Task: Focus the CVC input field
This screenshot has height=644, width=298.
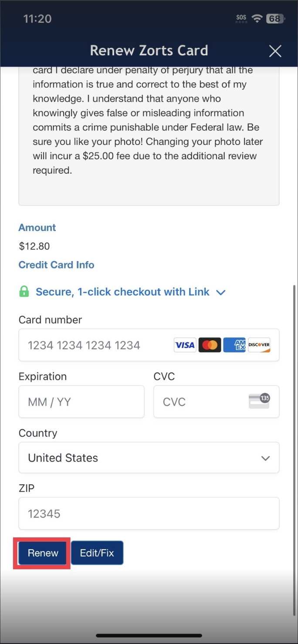Action: (x=200, y=402)
